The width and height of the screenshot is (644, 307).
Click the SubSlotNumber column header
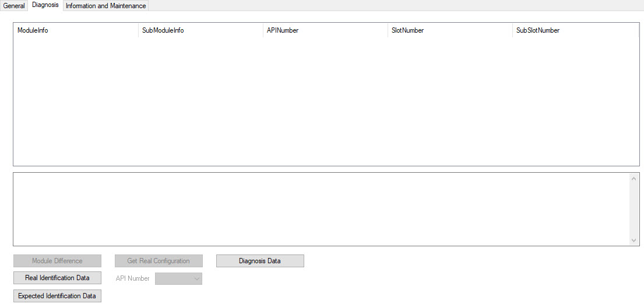point(574,30)
